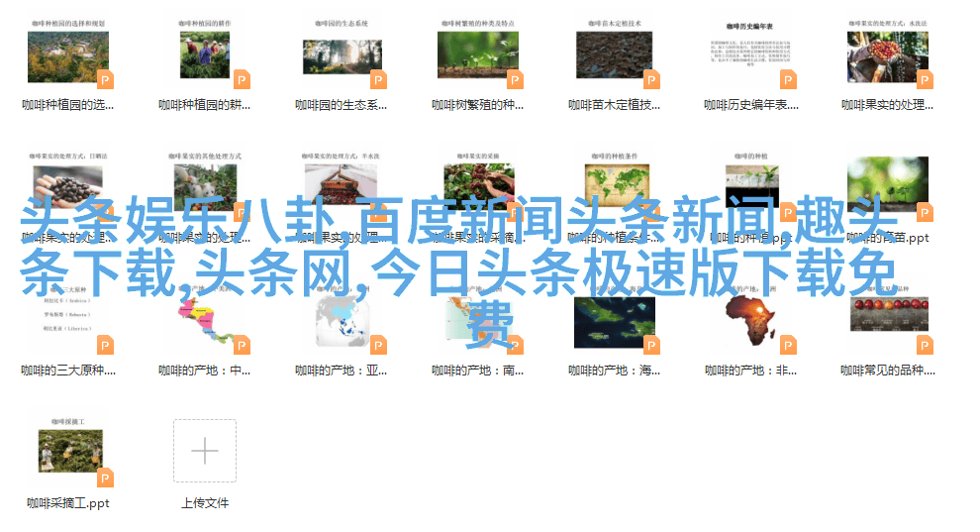Select file name 咖啡的育苗.ppt
This screenshot has width=980, height=532.
tap(888, 238)
